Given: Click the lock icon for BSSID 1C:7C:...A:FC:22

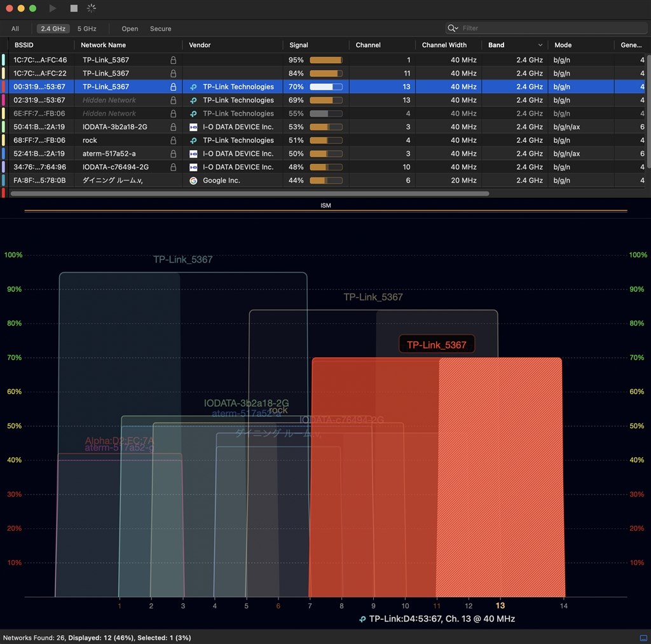Looking at the screenshot, I should point(173,73).
